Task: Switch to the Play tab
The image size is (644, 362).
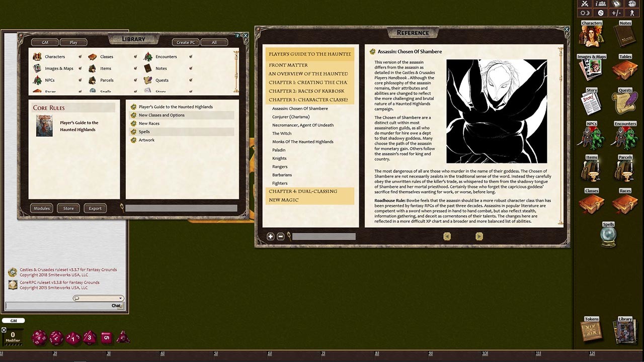Action: coord(73,42)
